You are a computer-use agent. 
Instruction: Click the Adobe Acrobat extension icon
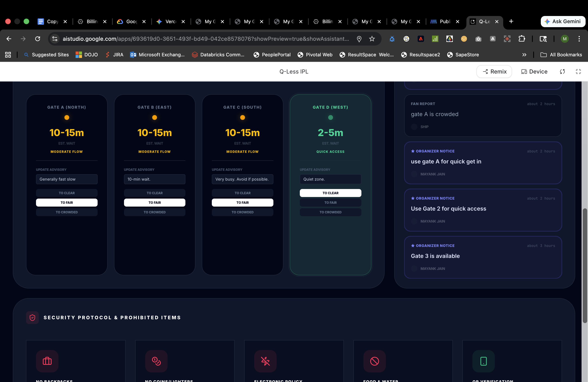click(421, 39)
